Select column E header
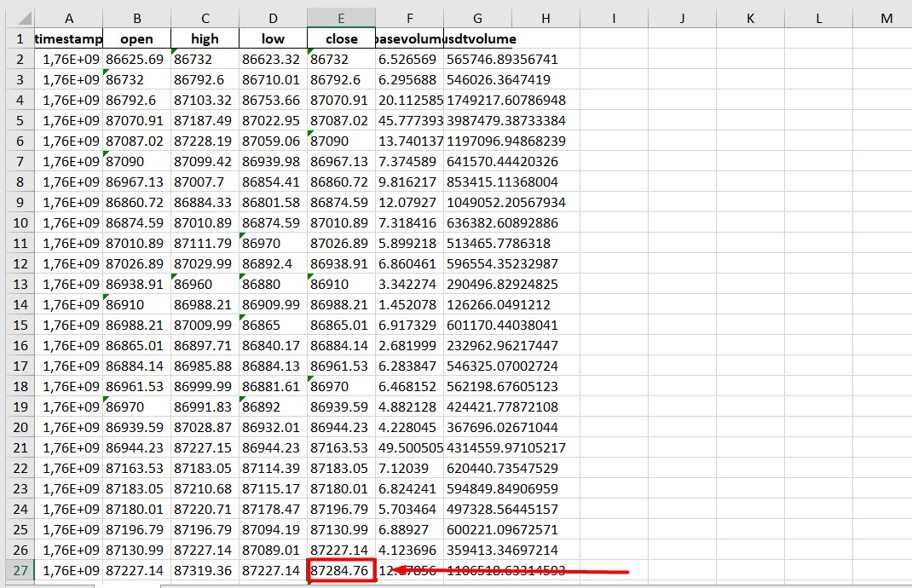 tap(341, 18)
